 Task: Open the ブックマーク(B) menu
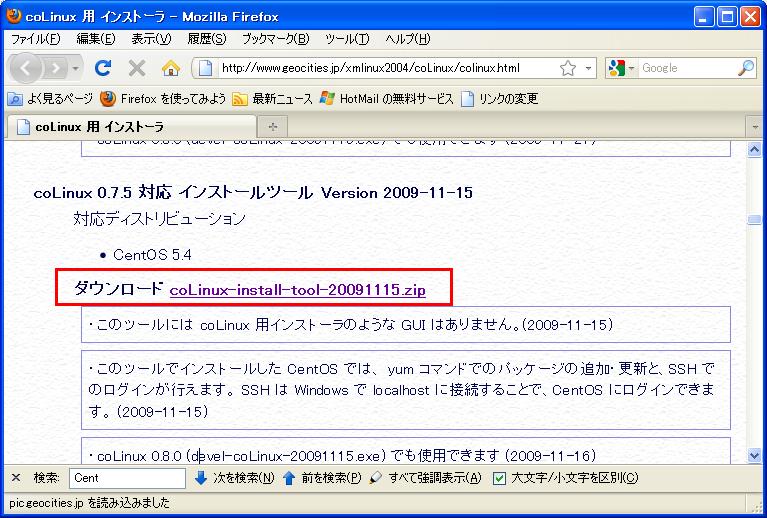click(x=275, y=39)
